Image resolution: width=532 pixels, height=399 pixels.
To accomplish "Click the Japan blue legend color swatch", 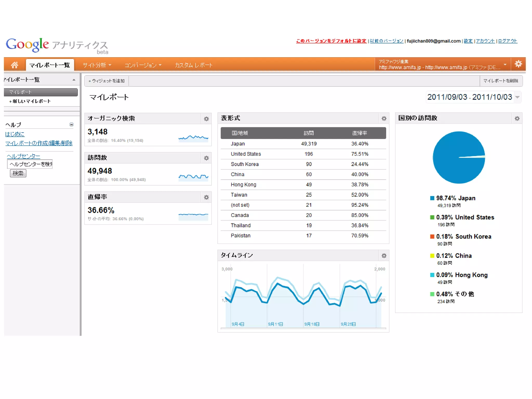I will (x=432, y=198).
